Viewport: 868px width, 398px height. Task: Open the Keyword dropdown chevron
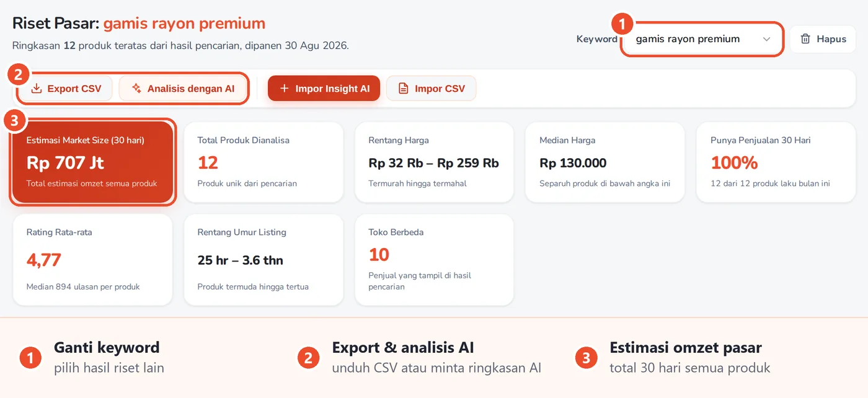coord(766,39)
